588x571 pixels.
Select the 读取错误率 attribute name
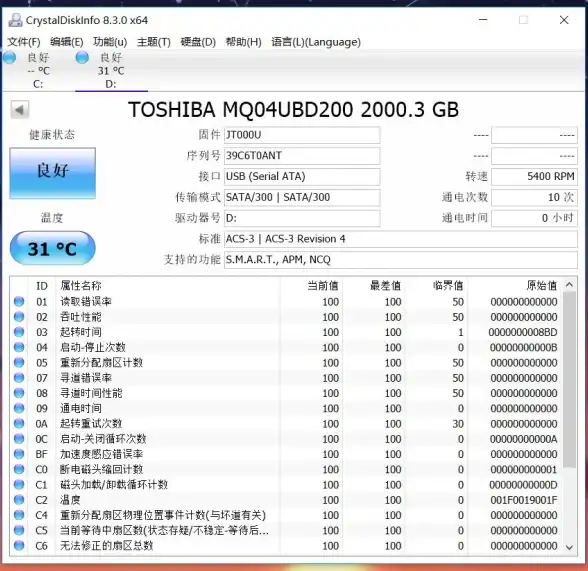tap(86, 302)
